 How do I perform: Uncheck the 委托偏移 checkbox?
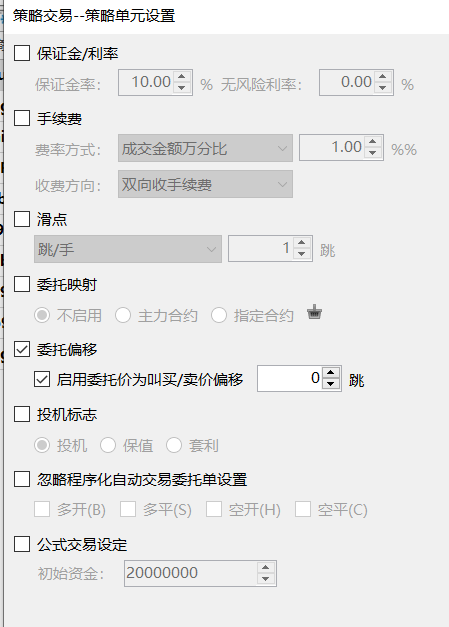22,349
